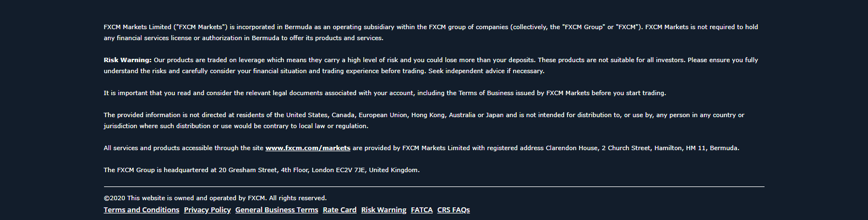Visit the www.fxcm.com/markets hyperlink
This screenshot has height=220, width=868.
pos(308,148)
